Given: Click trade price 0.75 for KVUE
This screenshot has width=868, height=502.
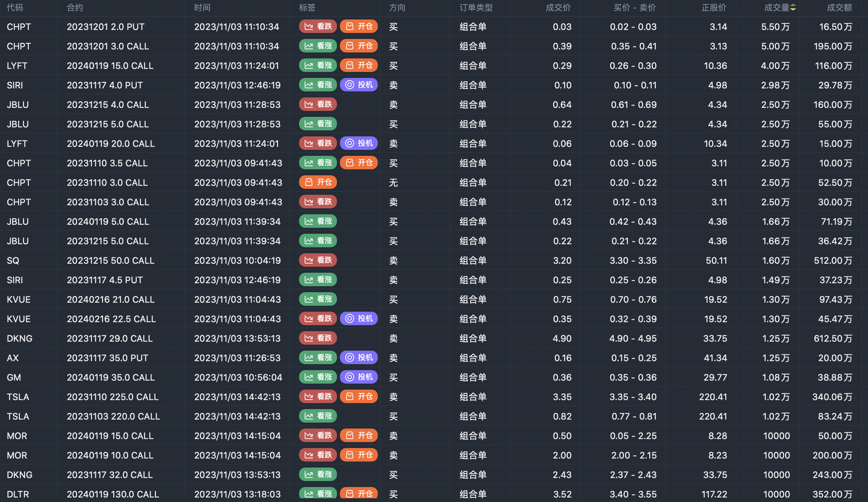Looking at the screenshot, I should (562, 299).
